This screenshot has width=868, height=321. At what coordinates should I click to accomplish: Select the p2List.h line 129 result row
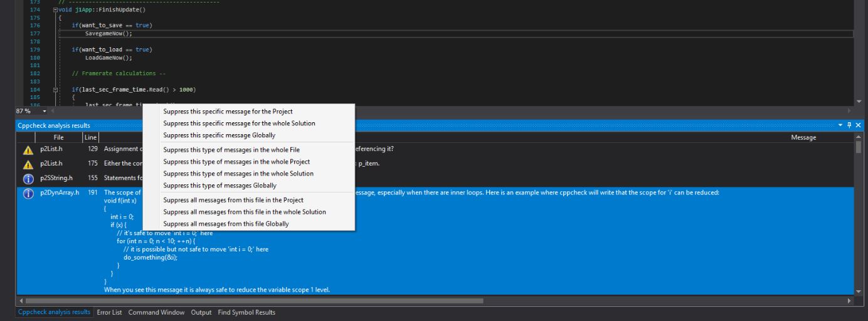[435, 149]
